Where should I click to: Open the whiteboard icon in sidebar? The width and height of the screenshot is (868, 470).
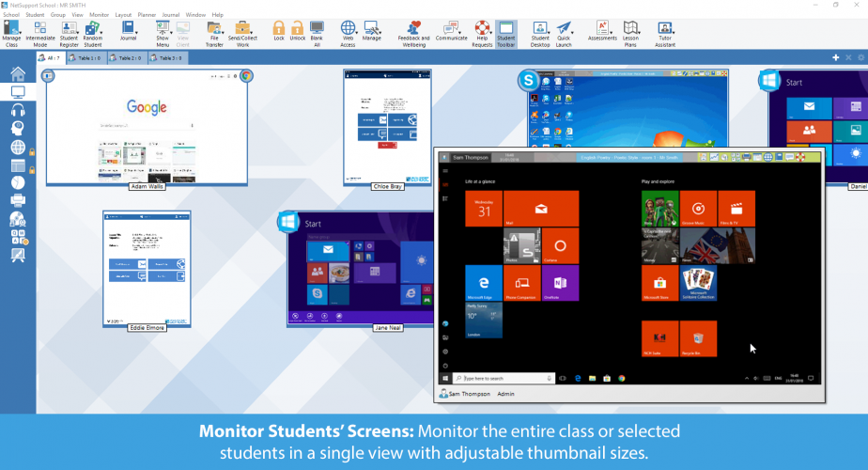(18, 255)
